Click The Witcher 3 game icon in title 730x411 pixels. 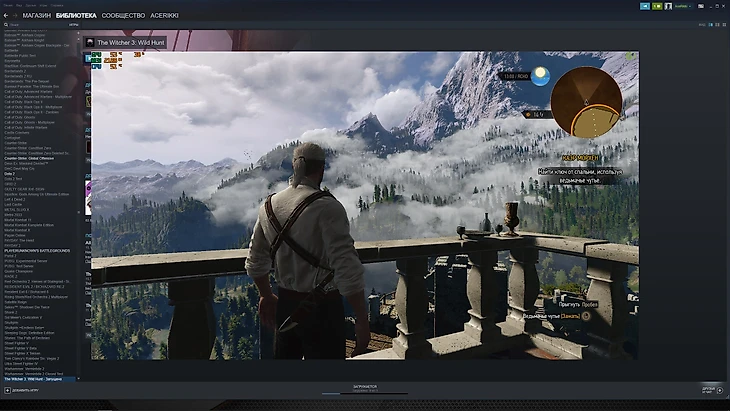click(x=90, y=42)
